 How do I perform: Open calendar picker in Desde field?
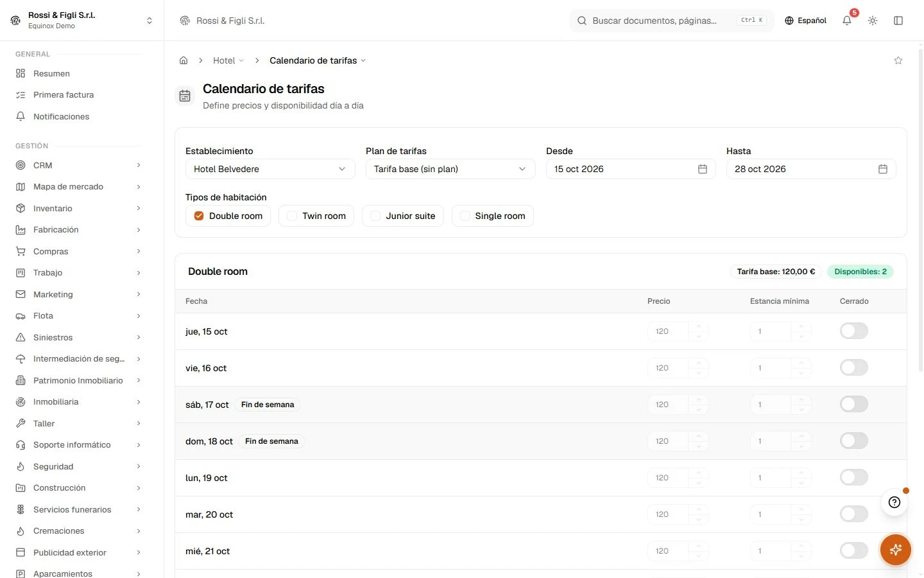pyautogui.click(x=703, y=169)
